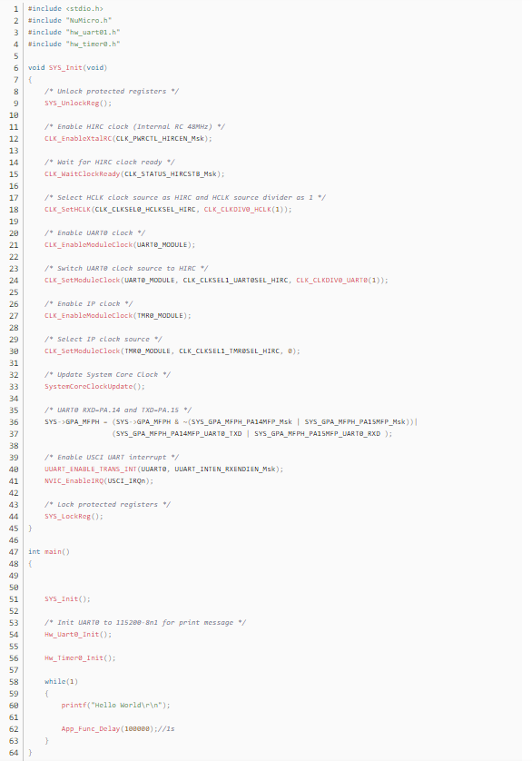Click line number 6 in gutter
The width and height of the screenshot is (532, 761).
(16, 68)
